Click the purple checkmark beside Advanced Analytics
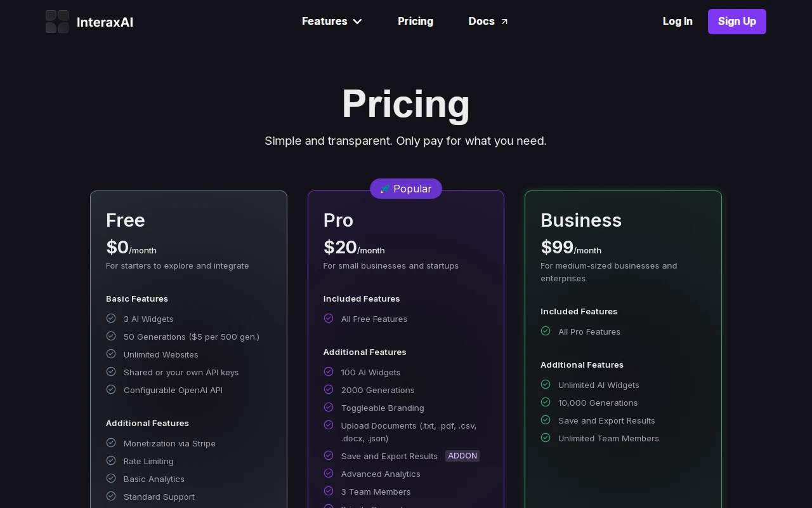 click(329, 473)
